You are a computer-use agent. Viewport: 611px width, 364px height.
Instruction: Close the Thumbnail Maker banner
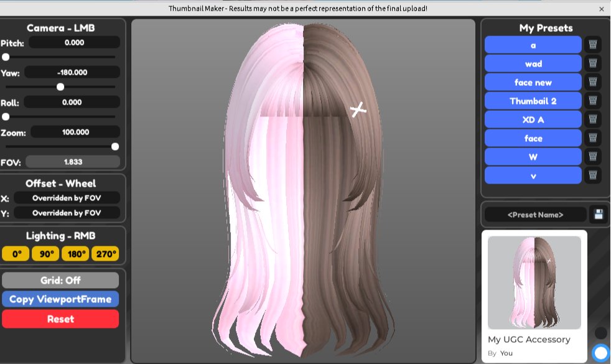pos(602,9)
